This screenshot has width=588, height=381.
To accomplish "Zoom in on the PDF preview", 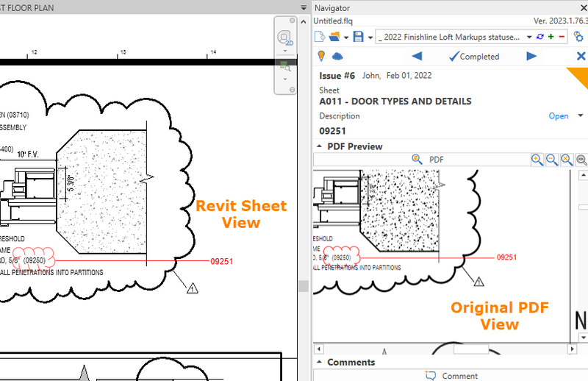I will (537, 159).
